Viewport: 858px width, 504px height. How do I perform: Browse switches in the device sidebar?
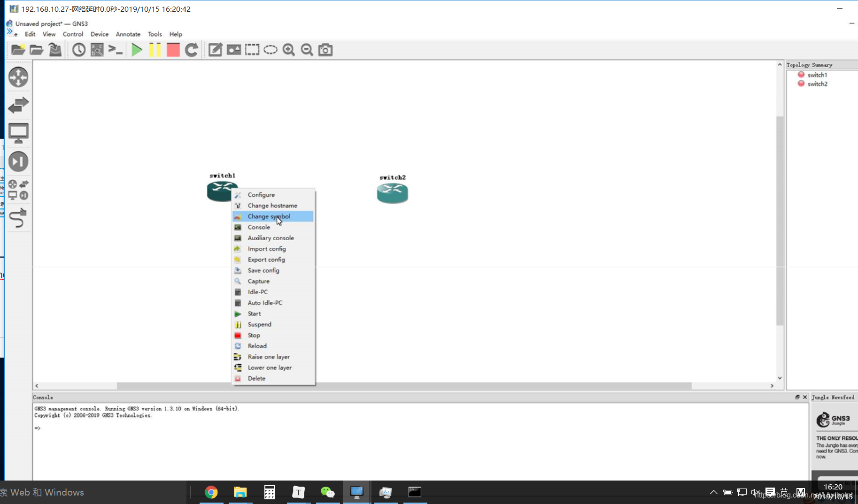coord(18,105)
